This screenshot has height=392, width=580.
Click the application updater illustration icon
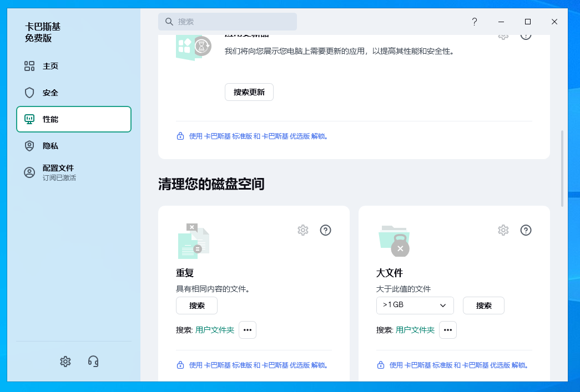[x=194, y=48]
